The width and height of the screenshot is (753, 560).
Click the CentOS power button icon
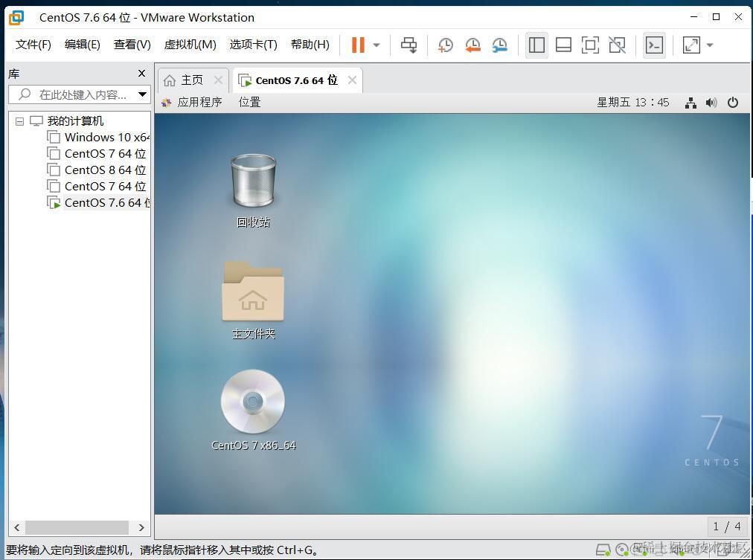coord(732,102)
